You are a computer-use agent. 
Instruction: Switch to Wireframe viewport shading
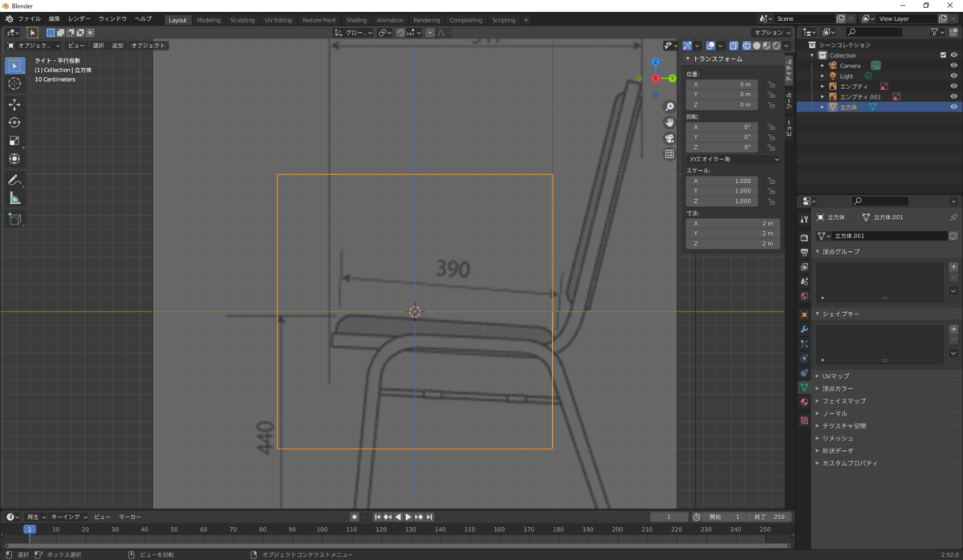[747, 46]
